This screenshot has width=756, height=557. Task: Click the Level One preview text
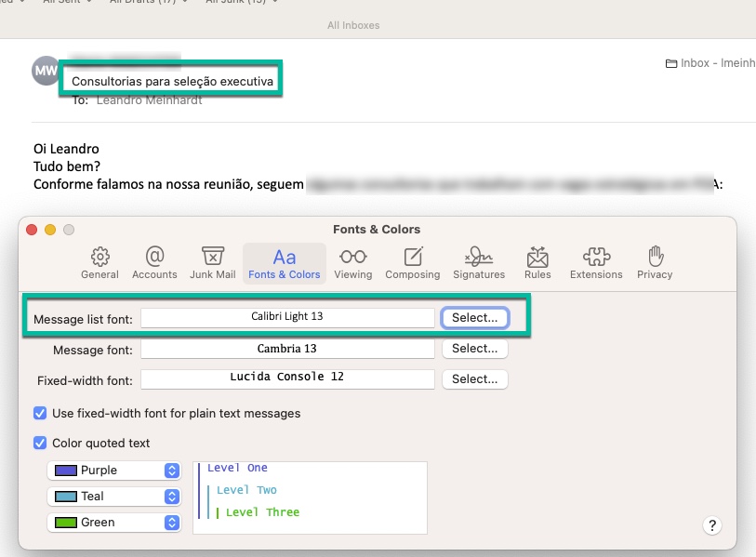[x=237, y=468]
